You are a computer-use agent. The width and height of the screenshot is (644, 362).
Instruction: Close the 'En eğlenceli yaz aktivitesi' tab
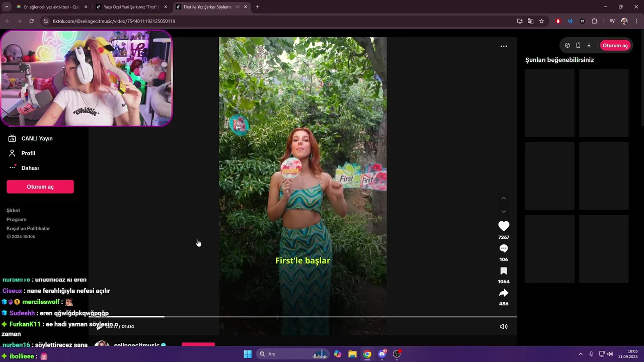click(x=86, y=7)
